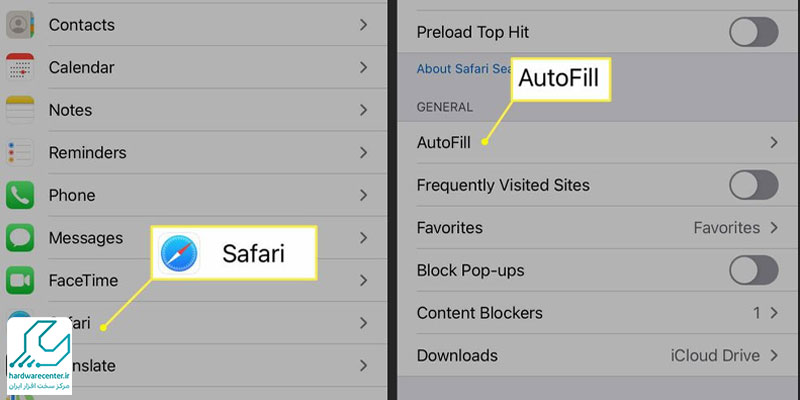The image size is (800, 400).
Task: Open the About Safari Search link
Action: coord(464,69)
